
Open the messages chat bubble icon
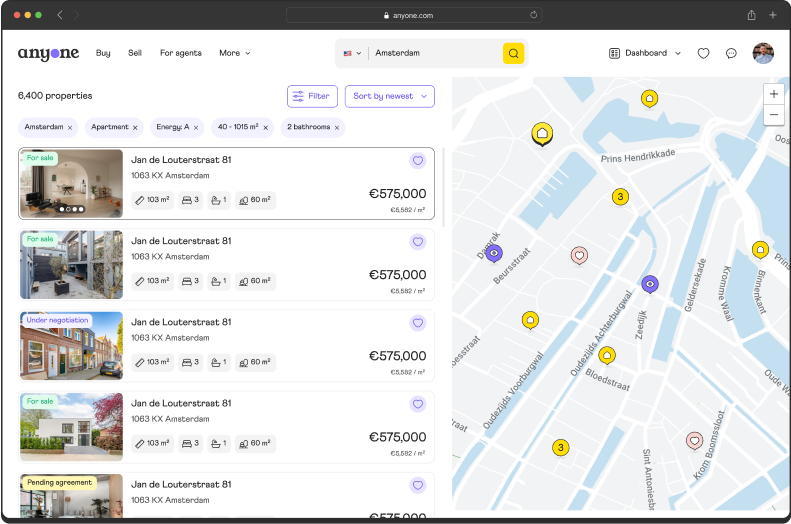click(731, 53)
